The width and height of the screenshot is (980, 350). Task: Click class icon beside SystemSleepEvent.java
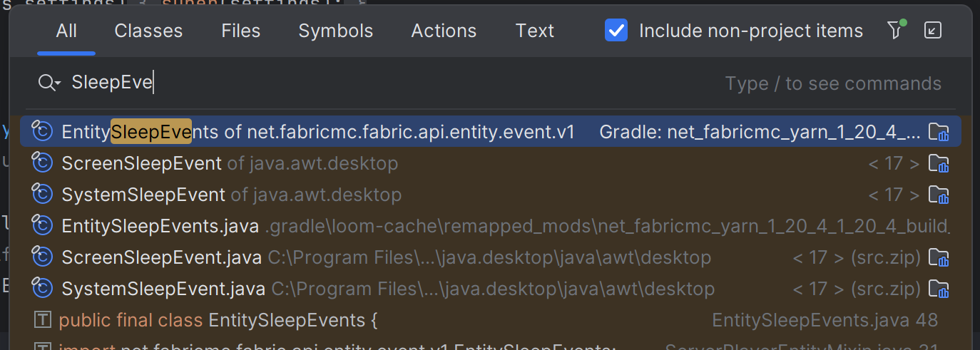pos(43,289)
